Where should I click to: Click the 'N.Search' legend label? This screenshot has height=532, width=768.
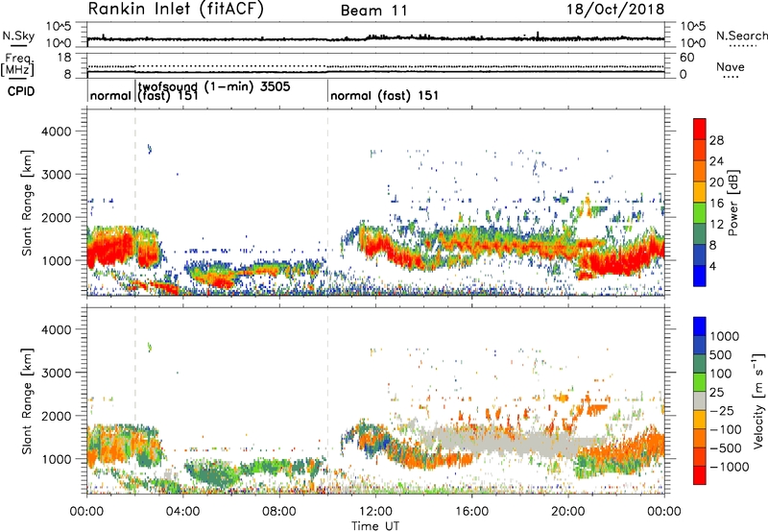[x=741, y=36]
